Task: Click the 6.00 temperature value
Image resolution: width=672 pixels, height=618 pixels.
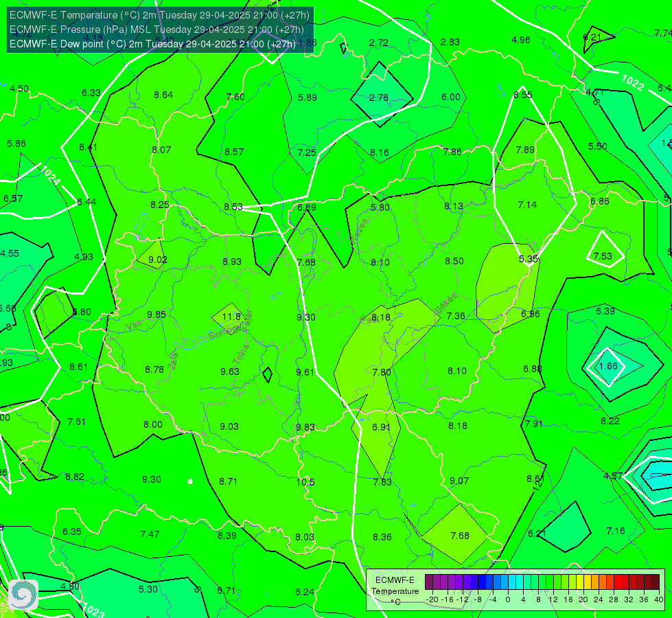Action: click(451, 98)
